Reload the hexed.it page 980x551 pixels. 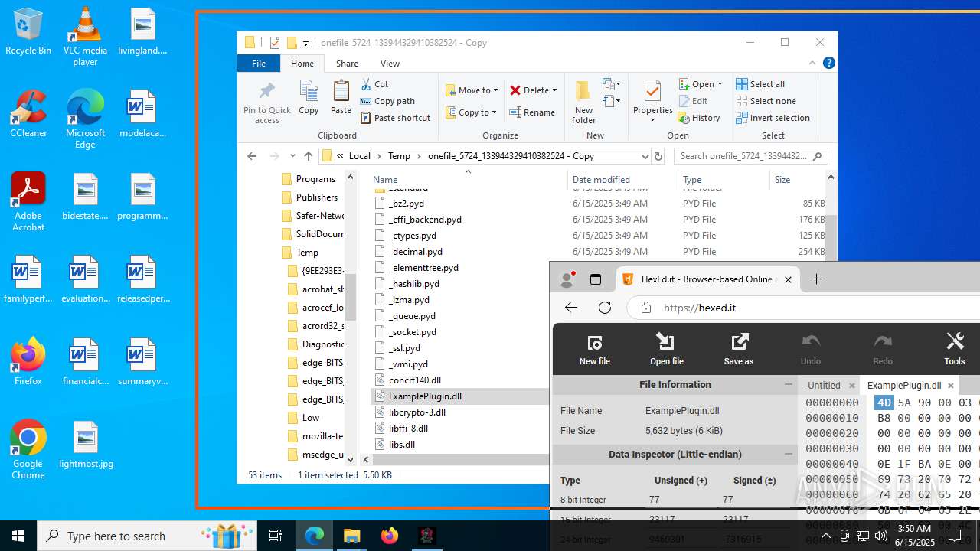605,308
